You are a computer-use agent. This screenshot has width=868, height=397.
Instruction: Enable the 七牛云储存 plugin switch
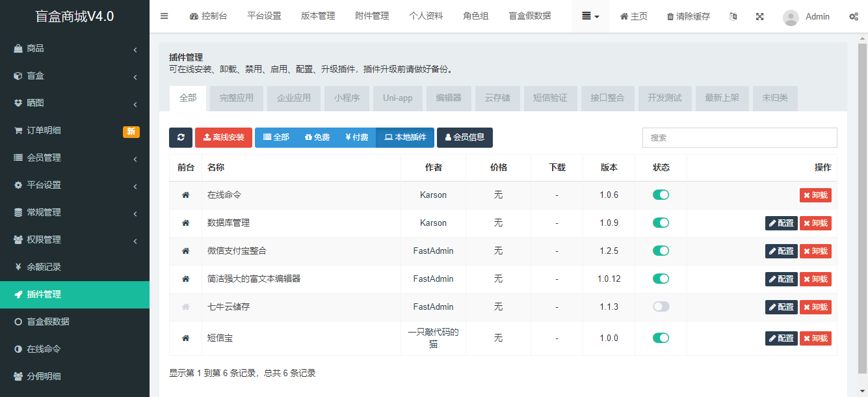[661, 307]
